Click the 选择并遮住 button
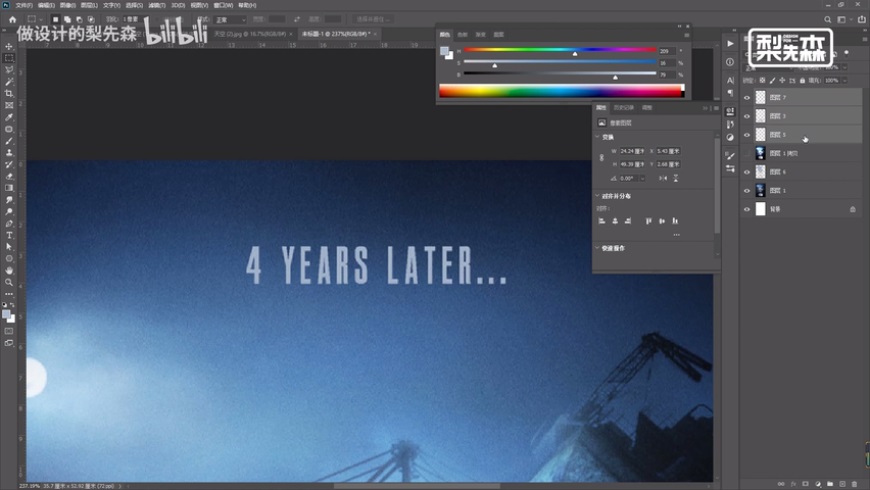 coord(371,19)
